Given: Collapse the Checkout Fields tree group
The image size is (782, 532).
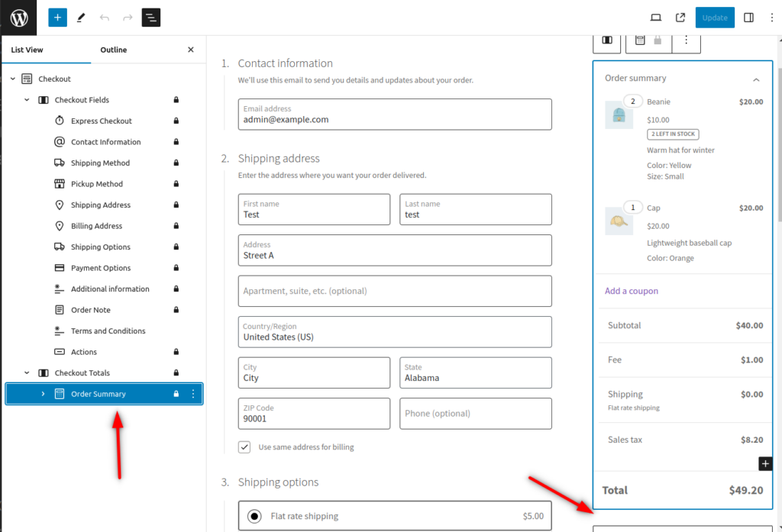Looking at the screenshot, I should click(x=27, y=100).
